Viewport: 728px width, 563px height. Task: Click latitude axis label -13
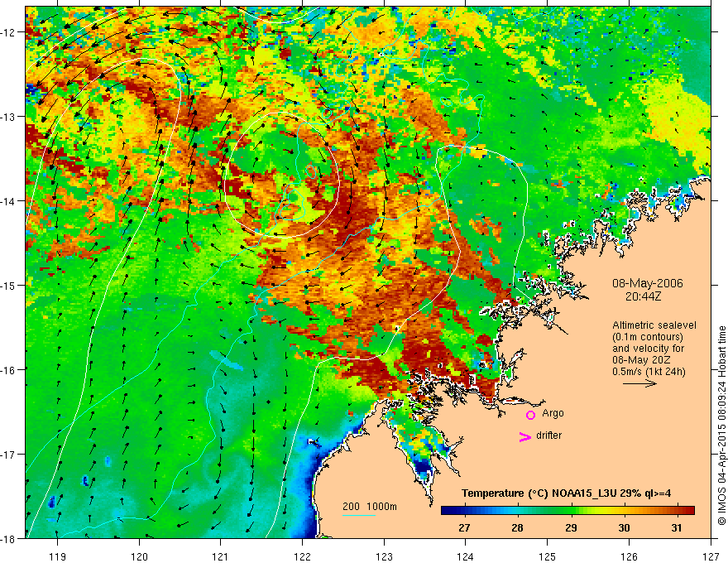[8, 117]
